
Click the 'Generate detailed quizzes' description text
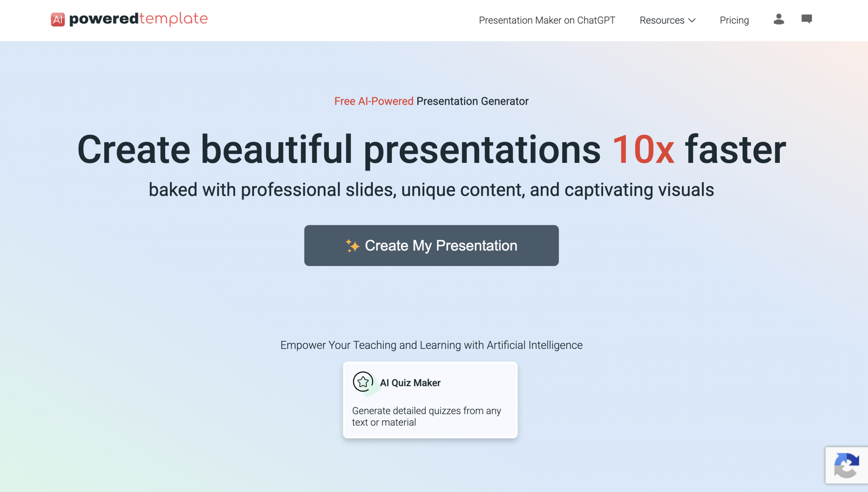pos(426,417)
